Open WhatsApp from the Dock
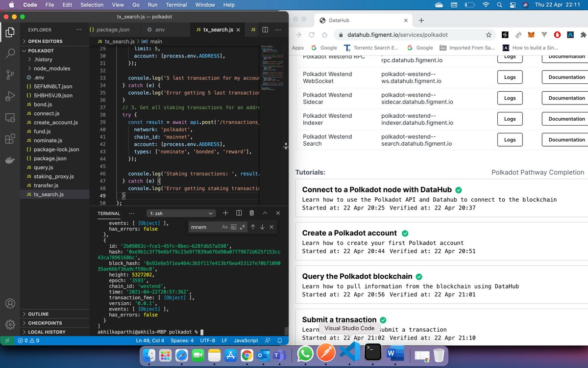The height and width of the screenshot is (368, 588). [305, 354]
